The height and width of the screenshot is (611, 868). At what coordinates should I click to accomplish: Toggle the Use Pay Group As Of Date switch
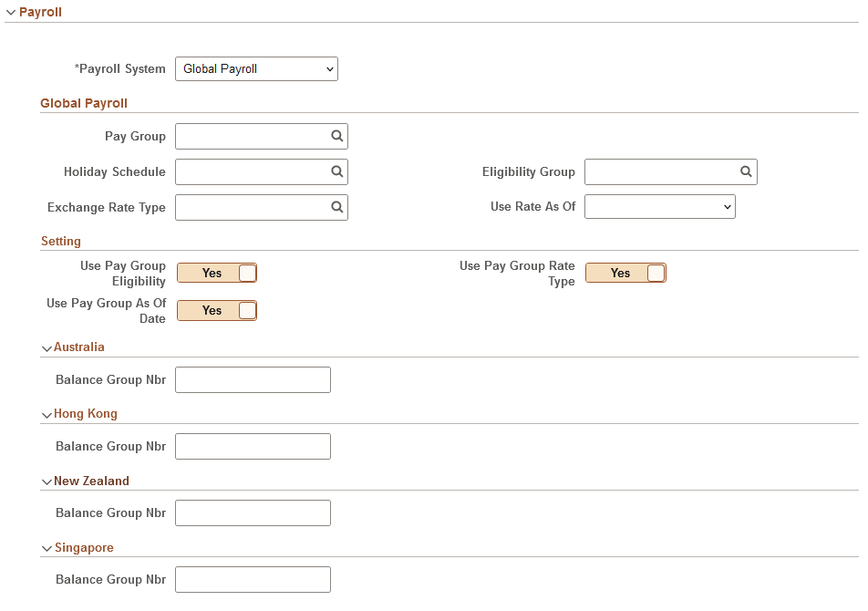coord(216,310)
